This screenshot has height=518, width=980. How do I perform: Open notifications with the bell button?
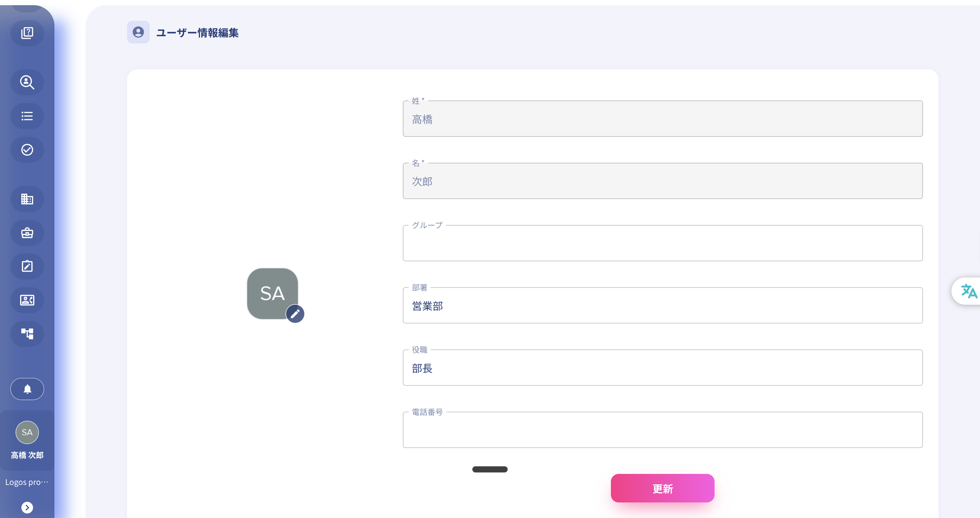click(27, 389)
